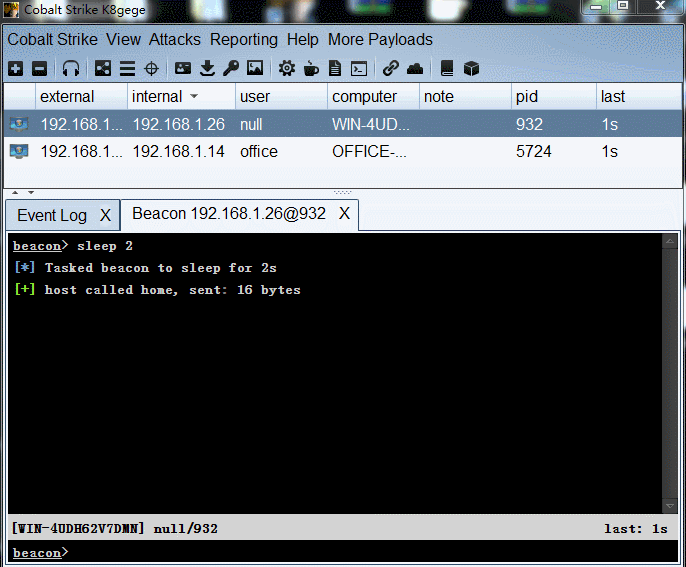Sort sessions by external column header
686x567 pixels.
click(81, 96)
